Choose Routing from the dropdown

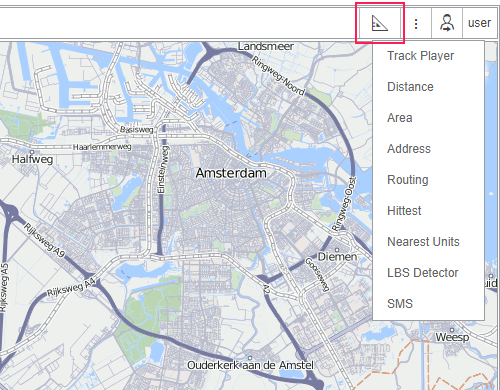click(408, 180)
